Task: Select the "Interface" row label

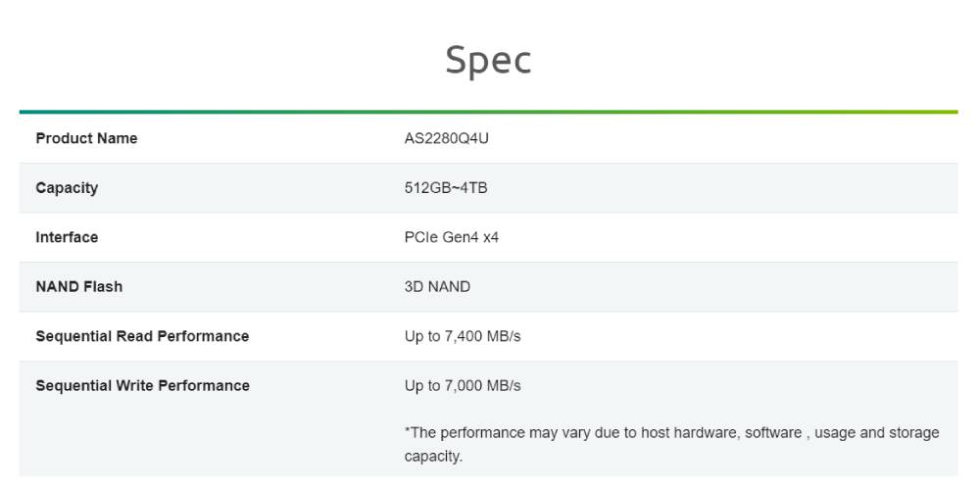Action: pyautogui.click(x=67, y=237)
